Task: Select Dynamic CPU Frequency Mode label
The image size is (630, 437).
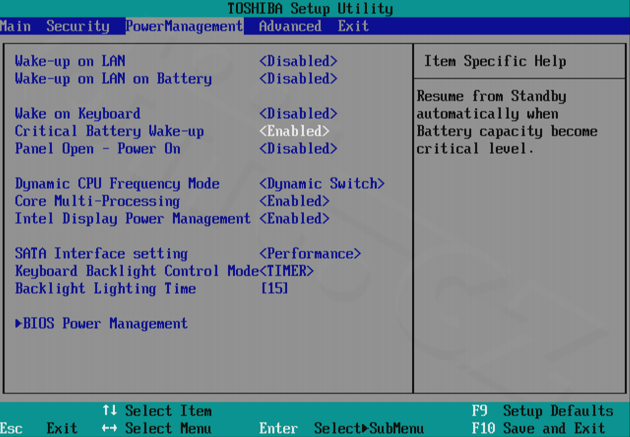Action: [117, 184]
